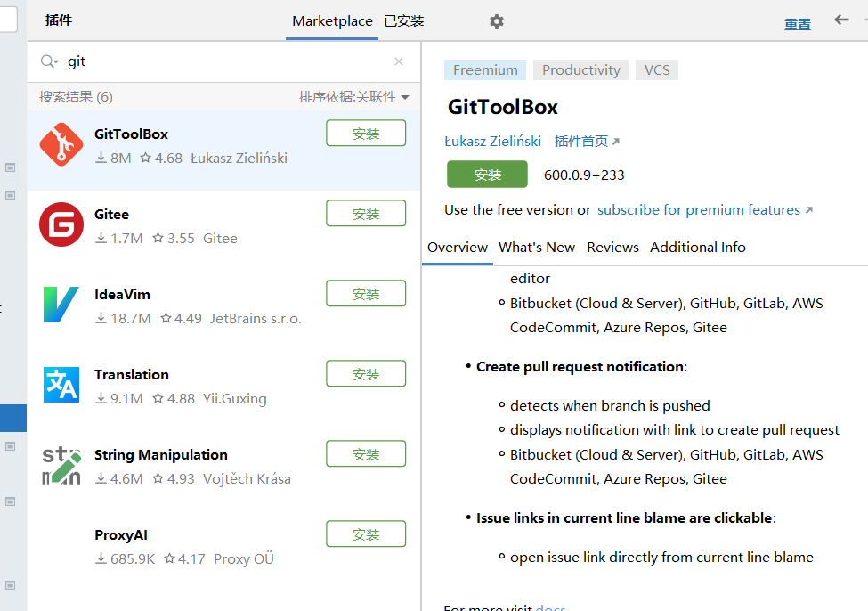868x611 pixels.
Task: Click Issue links in current line blame heading
Action: pyautogui.click(x=626, y=518)
